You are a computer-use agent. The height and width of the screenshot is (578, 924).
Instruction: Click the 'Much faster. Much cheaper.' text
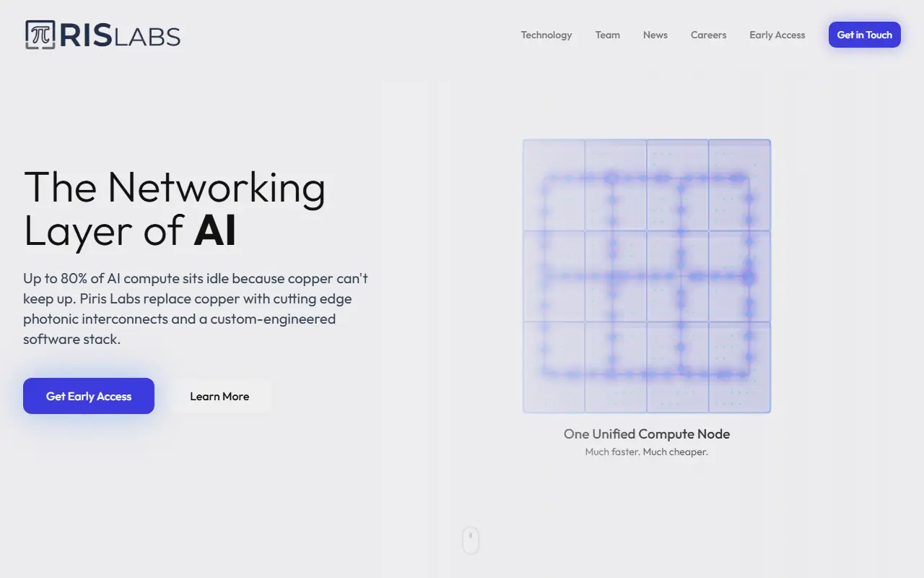[x=647, y=452]
